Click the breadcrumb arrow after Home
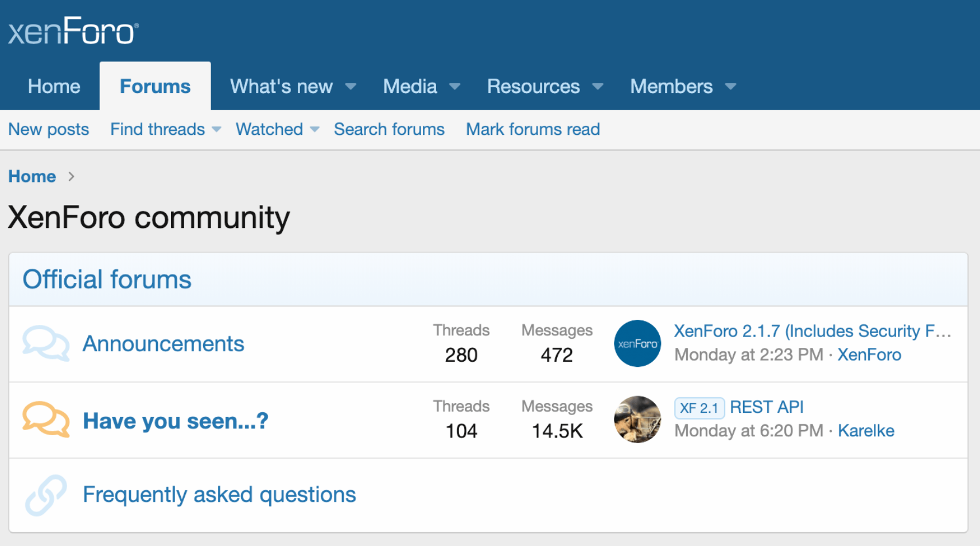980x546 pixels. (x=71, y=177)
